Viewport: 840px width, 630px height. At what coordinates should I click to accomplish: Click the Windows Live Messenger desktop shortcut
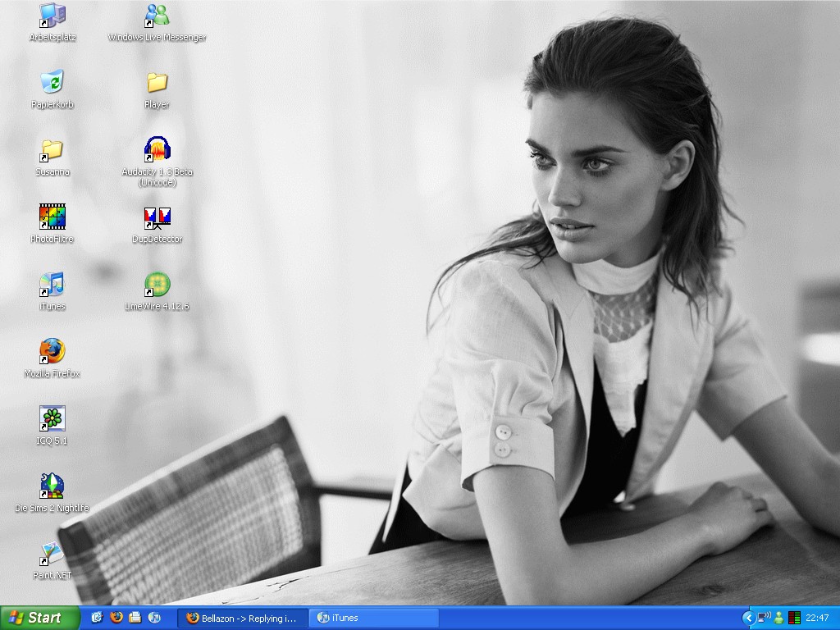point(157,16)
